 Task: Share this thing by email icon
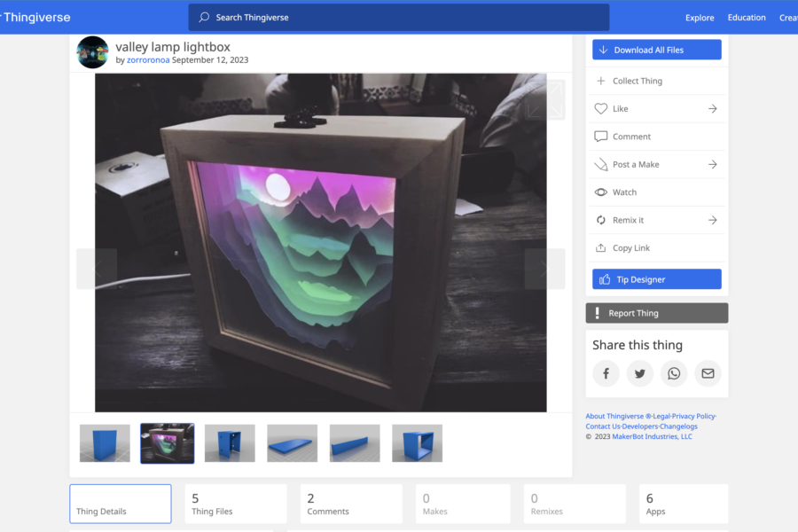[708, 373]
